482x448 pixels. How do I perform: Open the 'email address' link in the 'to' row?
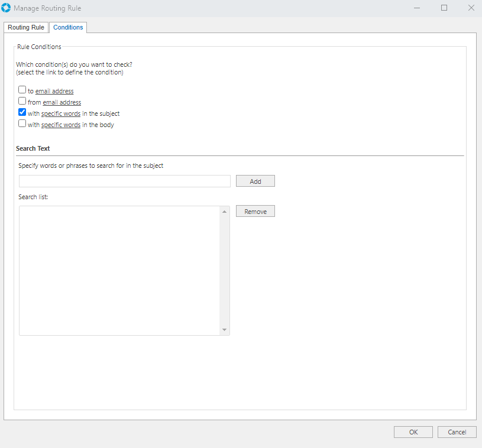(54, 91)
